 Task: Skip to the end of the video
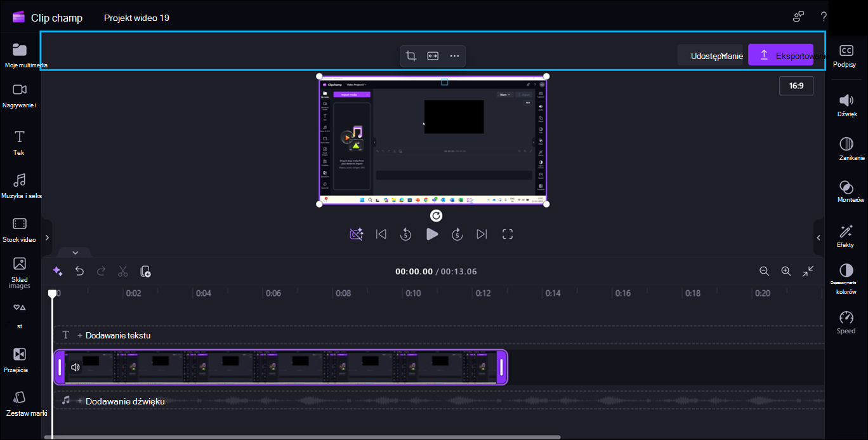(x=482, y=234)
